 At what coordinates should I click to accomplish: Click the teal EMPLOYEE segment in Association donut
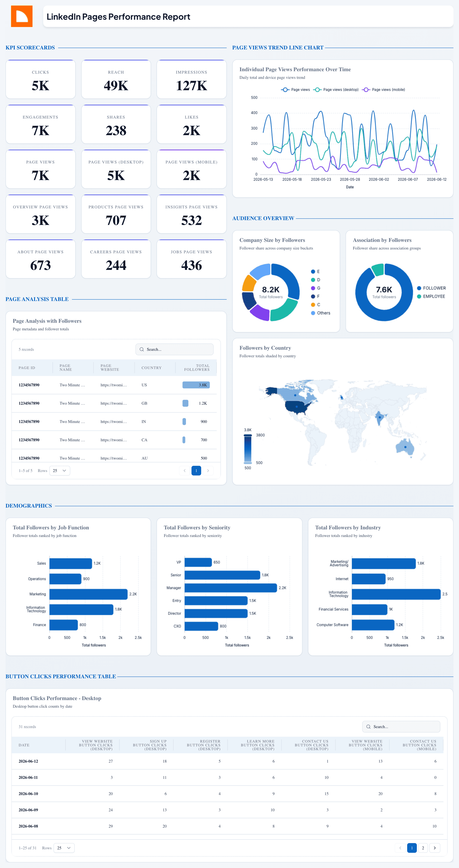tap(378, 269)
